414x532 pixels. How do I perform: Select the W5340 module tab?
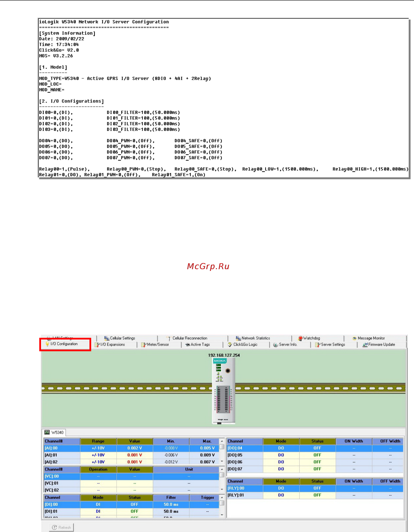click(x=54, y=432)
